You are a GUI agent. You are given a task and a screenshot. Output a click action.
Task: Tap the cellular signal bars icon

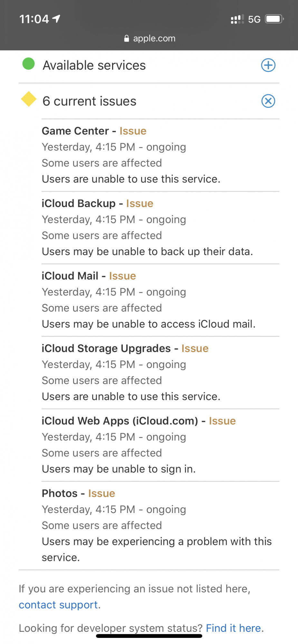(237, 19)
